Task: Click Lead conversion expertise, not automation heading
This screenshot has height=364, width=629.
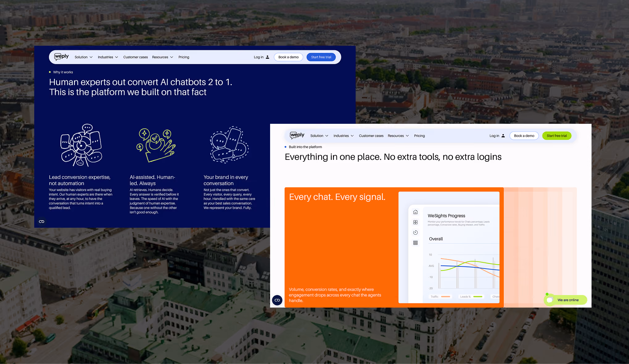Action: click(x=80, y=180)
